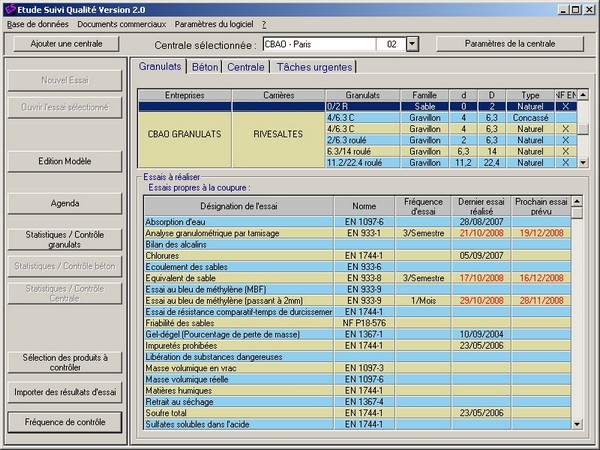Select the Equivalent de sable test row
This screenshot has width=600, height=450.
click(x=238, y=277)
